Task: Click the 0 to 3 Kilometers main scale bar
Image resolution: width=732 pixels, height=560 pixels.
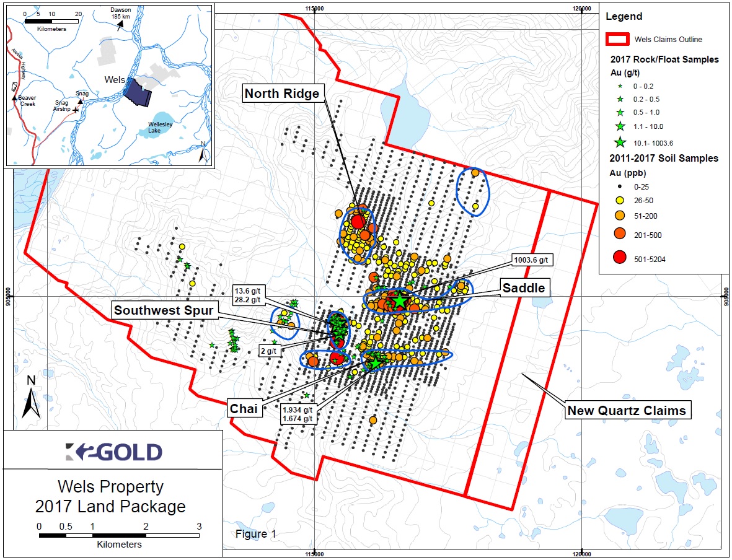Action: [120, 535]
